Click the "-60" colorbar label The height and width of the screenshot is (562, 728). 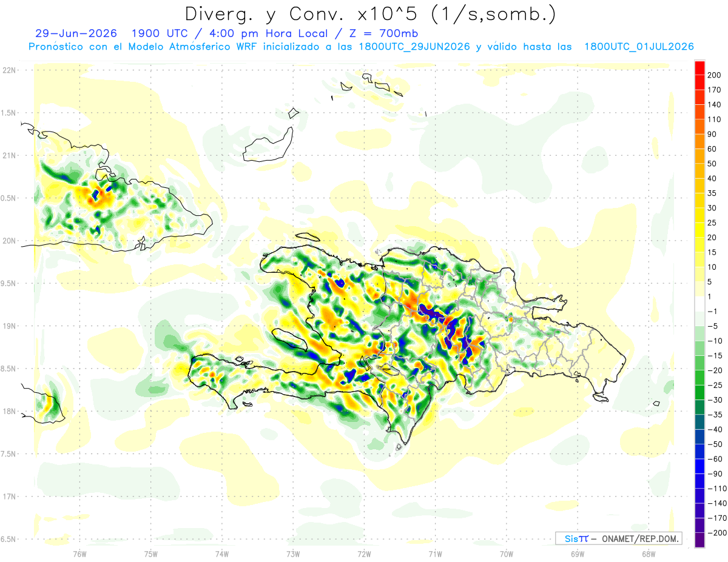tap(714, 459)
